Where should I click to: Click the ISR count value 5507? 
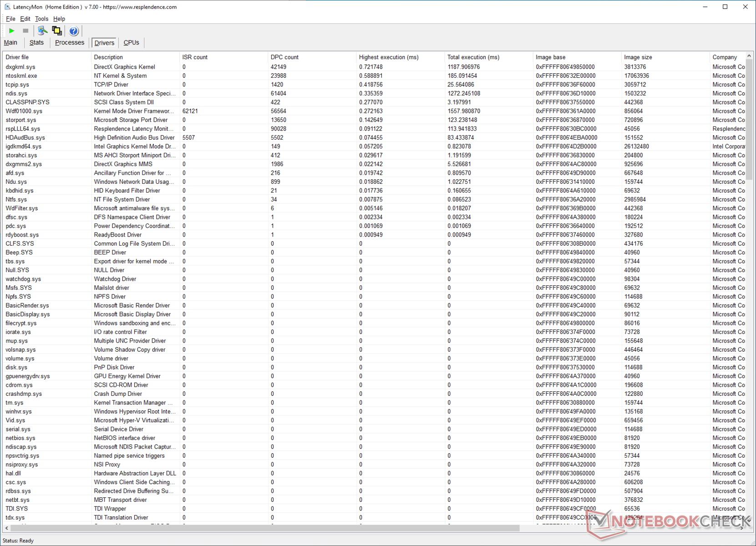pos(188,138)
